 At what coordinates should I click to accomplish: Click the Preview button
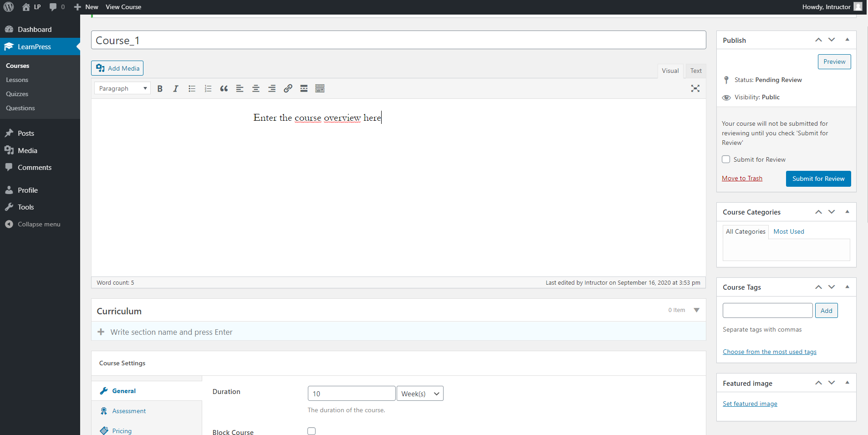pos(834,61)
